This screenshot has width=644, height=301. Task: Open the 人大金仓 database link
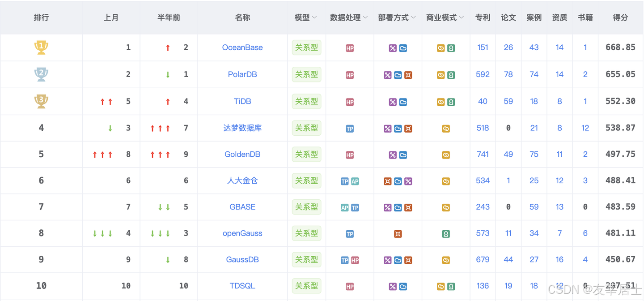(242, 181)
